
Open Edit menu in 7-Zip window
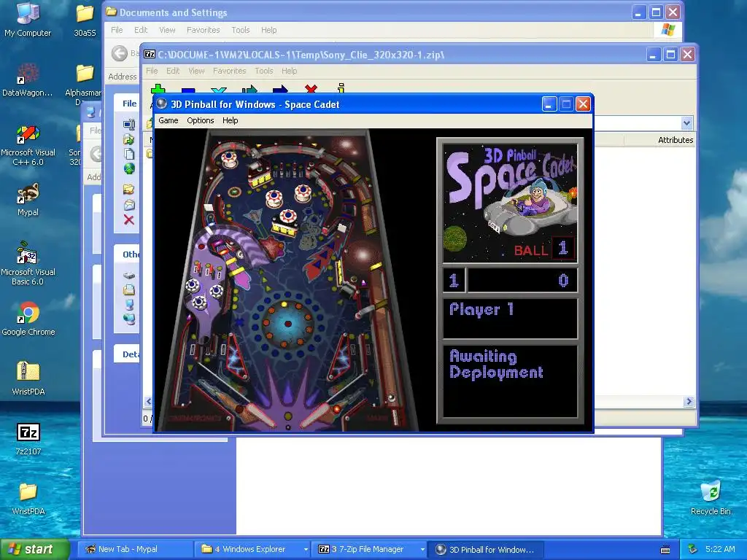[173, 71]
